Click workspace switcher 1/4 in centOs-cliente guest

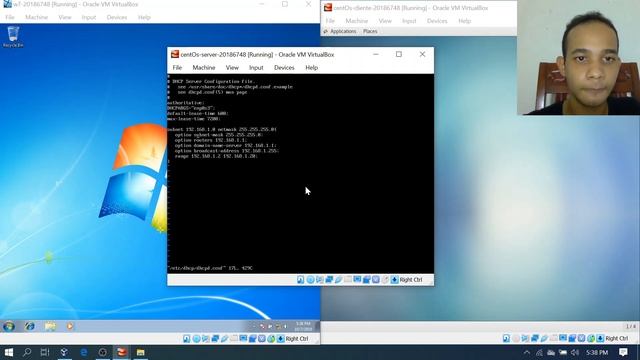point(631,326)
